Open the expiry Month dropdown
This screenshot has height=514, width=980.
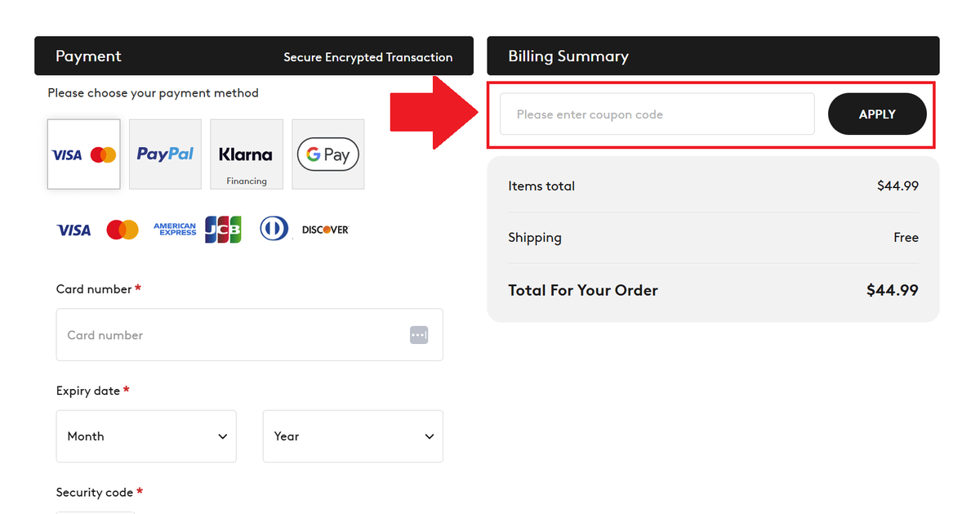[146, 436]
